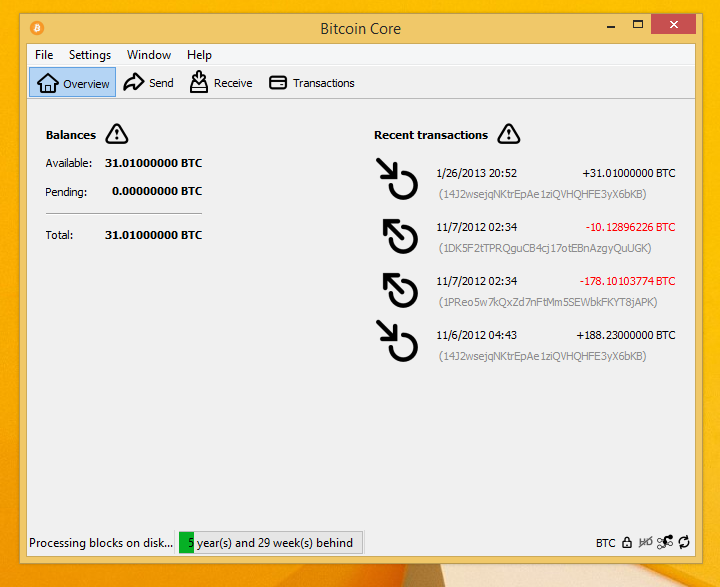This screenshot has height=587, width=720.
Task: Click the 11/6/2012 04:43 transaction date
Action: tap(476, 335)
